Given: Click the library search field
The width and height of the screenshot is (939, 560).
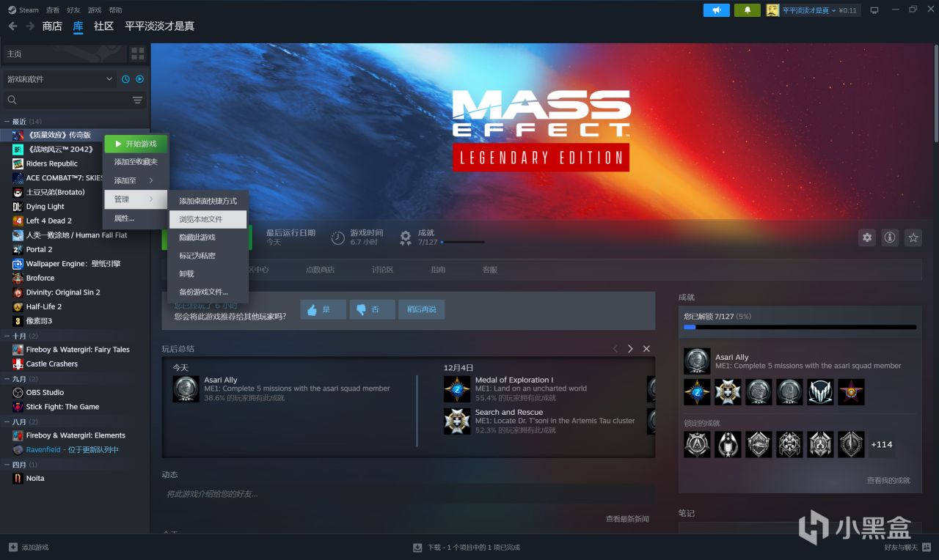Looking at the screenshot, I should click(x=66, y=100).
